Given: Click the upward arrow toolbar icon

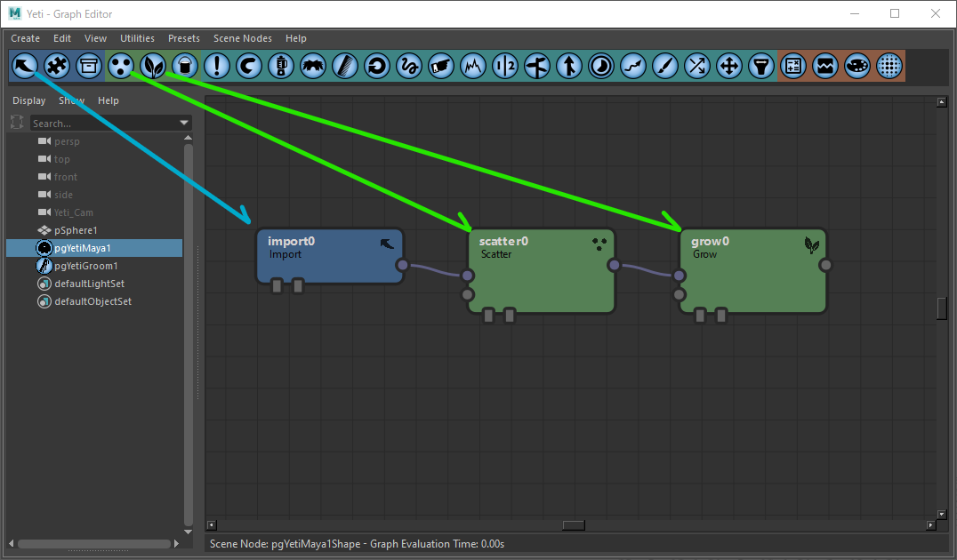Looking at the screenshot, I should pyautogui.click(x=569, y=66).
